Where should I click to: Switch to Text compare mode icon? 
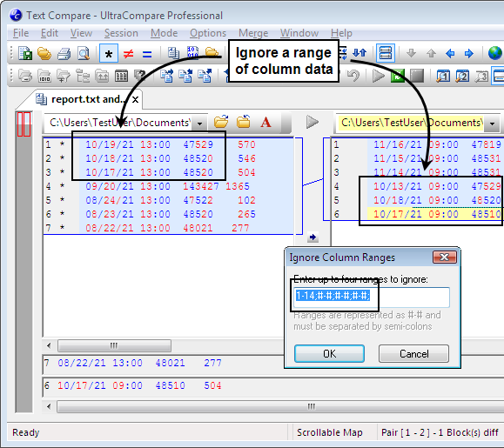tap(173, 53)
